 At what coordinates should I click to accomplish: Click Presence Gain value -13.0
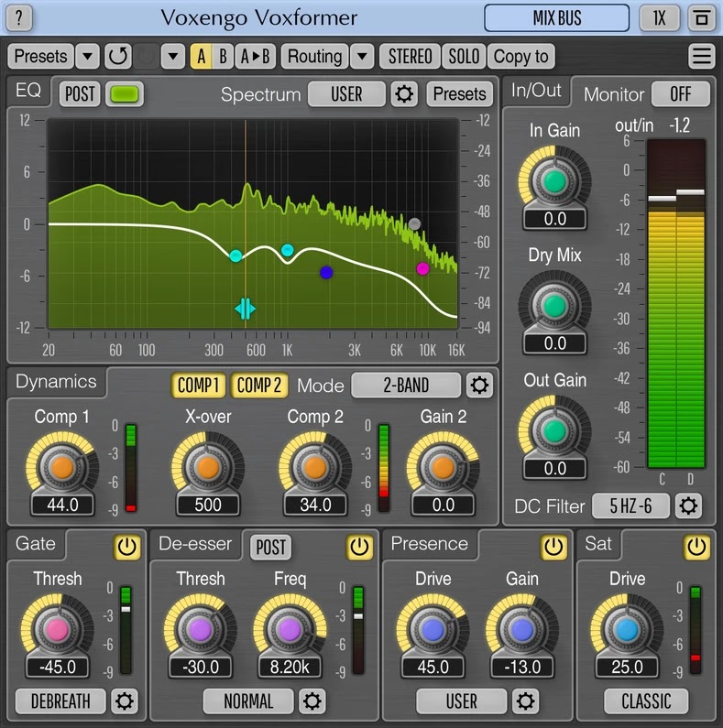(x=521, y=668)
